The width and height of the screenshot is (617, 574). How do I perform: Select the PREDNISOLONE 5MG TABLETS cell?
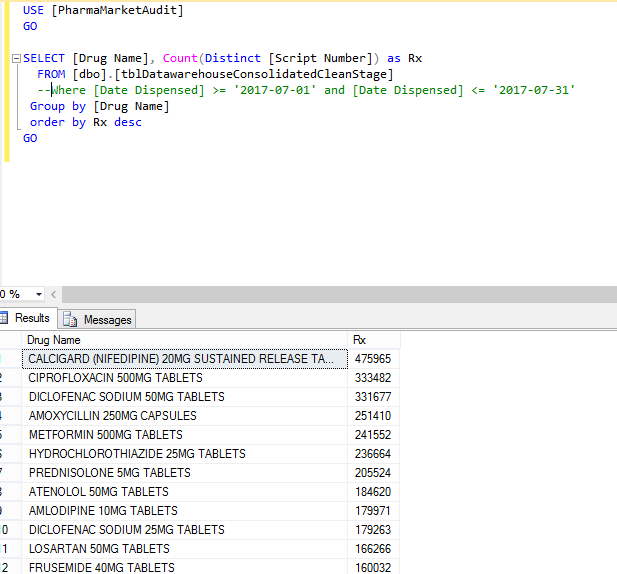click(185, 473)
